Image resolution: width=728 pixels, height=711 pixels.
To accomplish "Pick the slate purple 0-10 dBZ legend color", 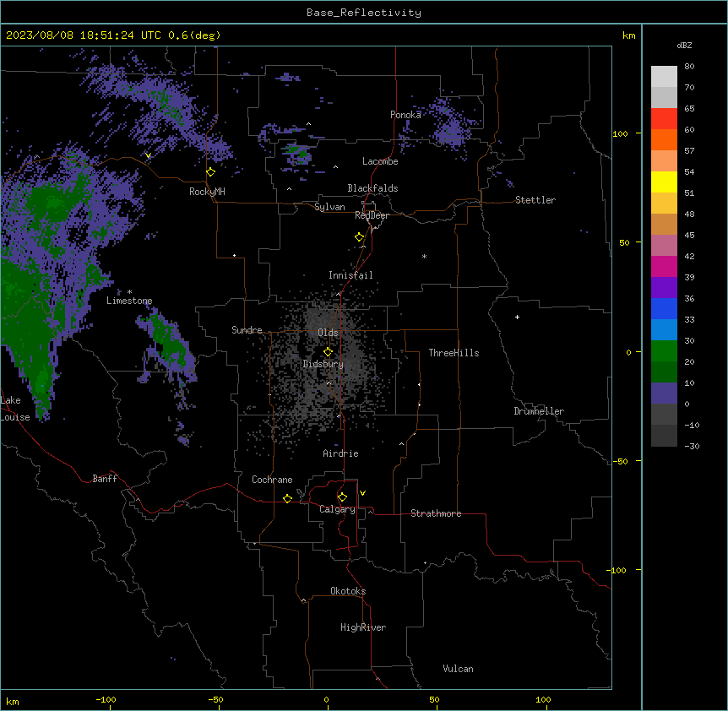I will click(664, 393).
